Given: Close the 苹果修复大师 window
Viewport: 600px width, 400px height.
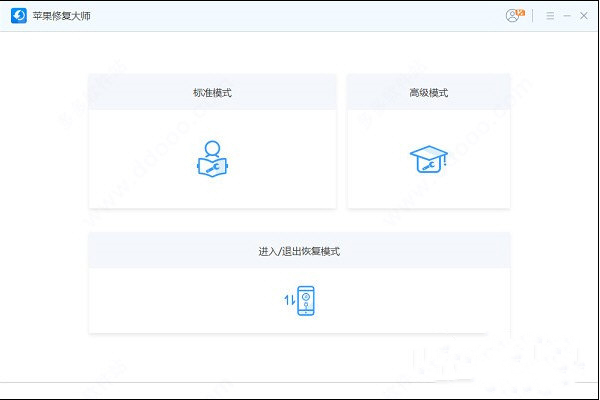Looking at the screenshot, I should 583,16.
